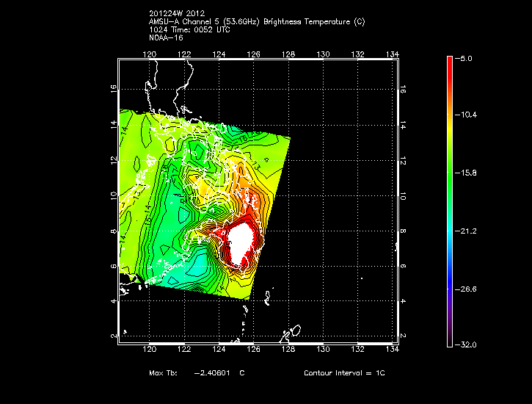Click the 130 longitude label on top axis
532x404 pixels.
coord(323,54)
